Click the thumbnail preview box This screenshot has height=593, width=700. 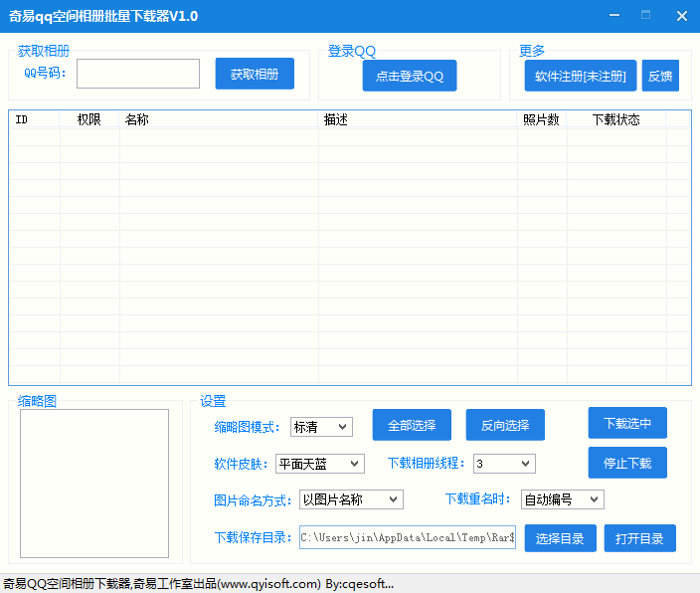(x=94, y=484)
